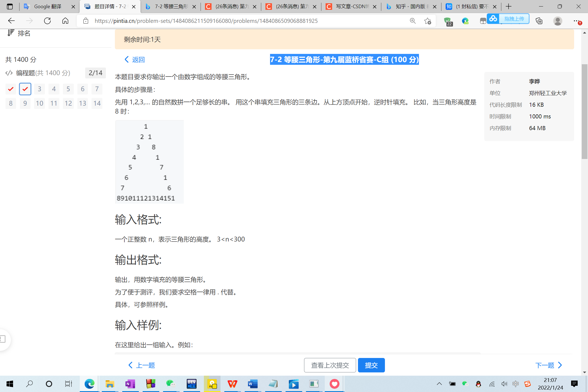Image resolution: width=588 pixels, height=392 pixels.
Task: Switch to 写文章-CSDN tab
Action: (352, 7)
